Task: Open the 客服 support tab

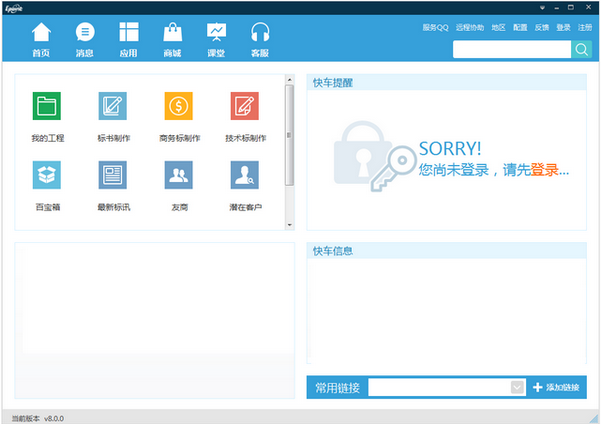Action: pyautogui.click(x=260, y=38)
